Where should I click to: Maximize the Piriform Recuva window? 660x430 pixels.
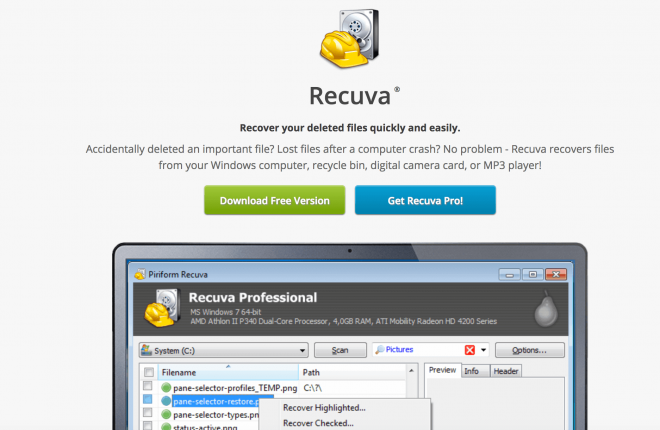coord(532,275)
